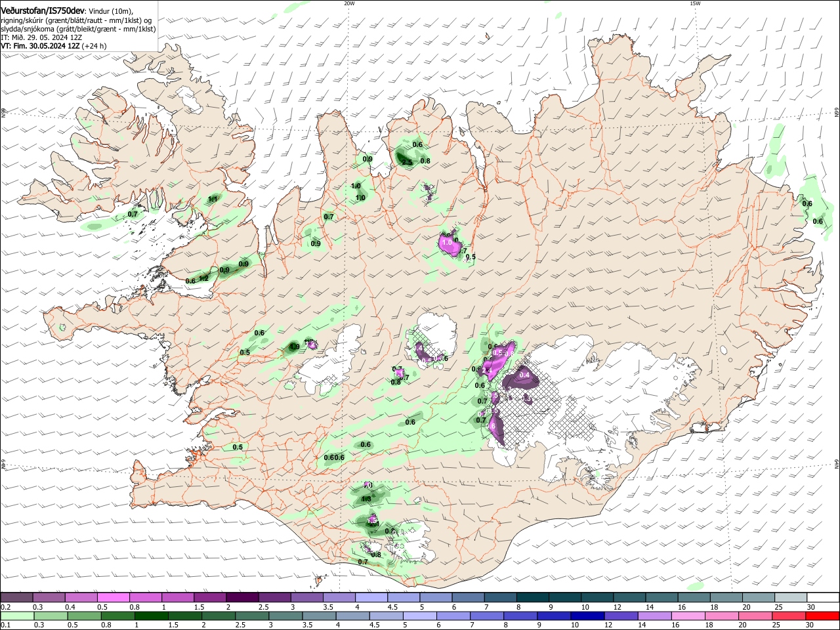Click the pale pink swatch labeled 16 in rain legend
This screenshot has height=630, width=840.
(689, 616)
